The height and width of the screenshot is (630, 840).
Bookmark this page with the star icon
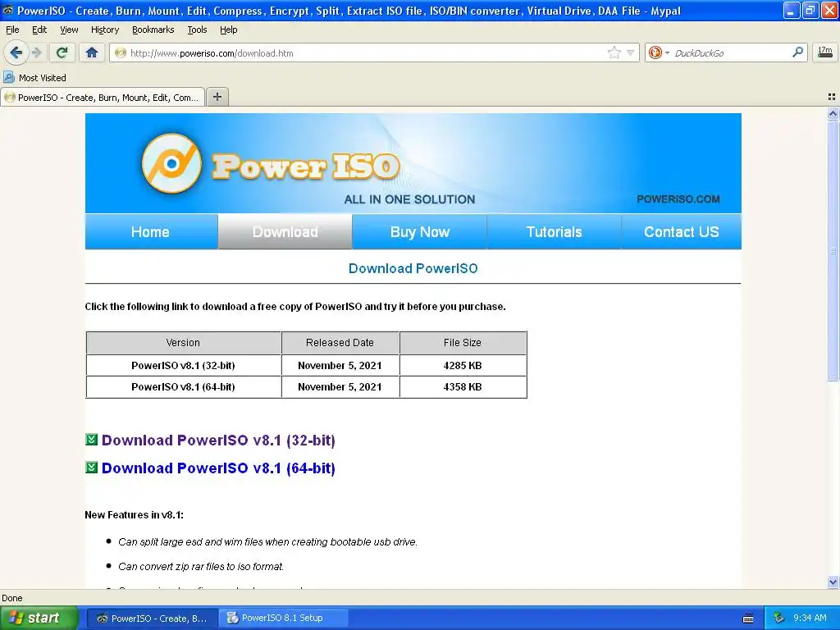(x=614, y=52)
